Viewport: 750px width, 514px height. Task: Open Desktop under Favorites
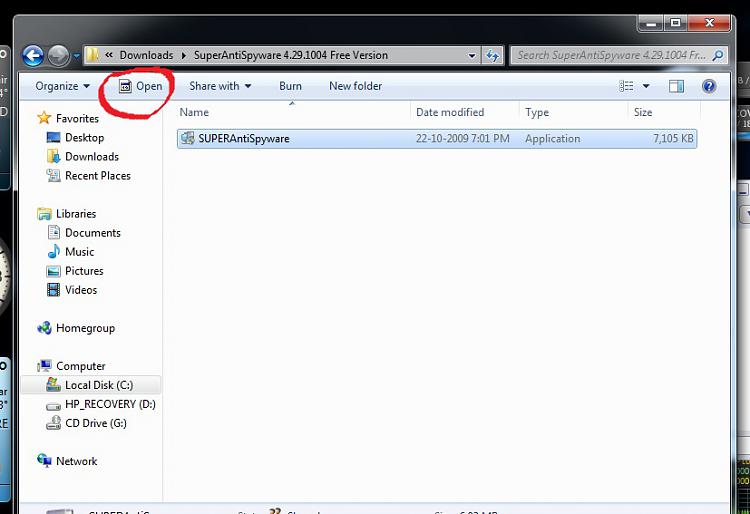pos(84,138)
